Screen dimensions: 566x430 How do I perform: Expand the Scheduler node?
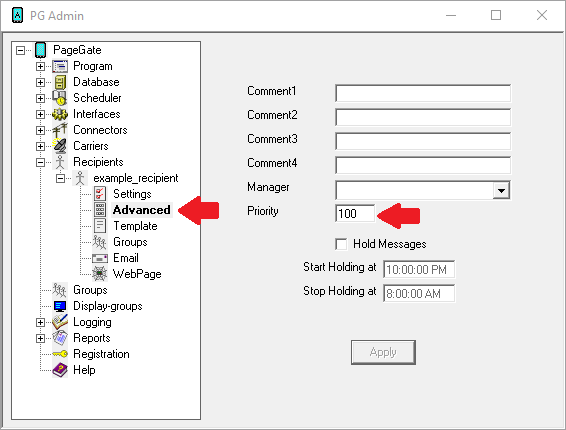tap(40, 98)
